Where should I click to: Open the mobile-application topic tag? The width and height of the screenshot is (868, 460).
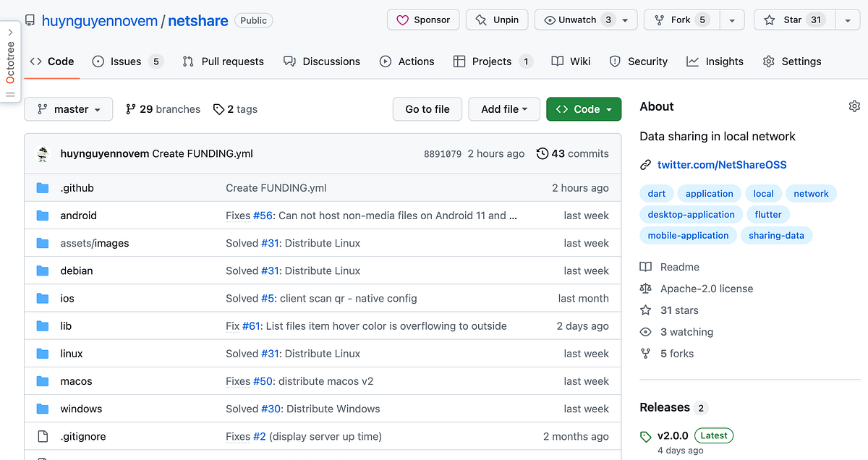[688, 236]
